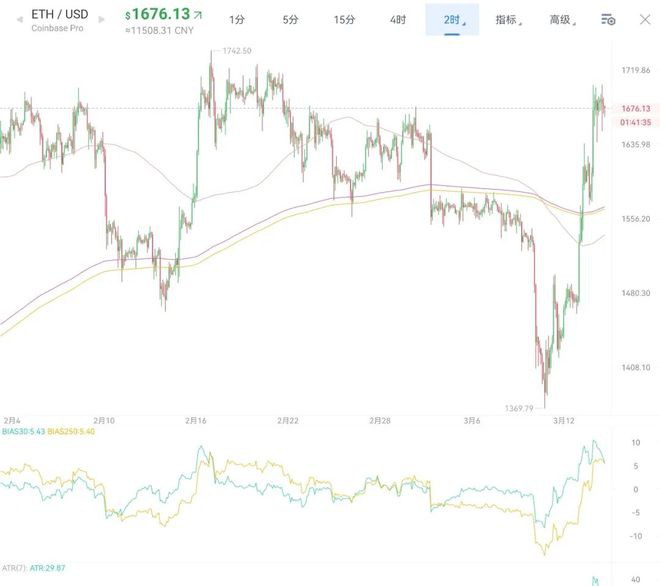Switch chart to 4时 interval
660x586 pixels.
[x=398, y=20]
